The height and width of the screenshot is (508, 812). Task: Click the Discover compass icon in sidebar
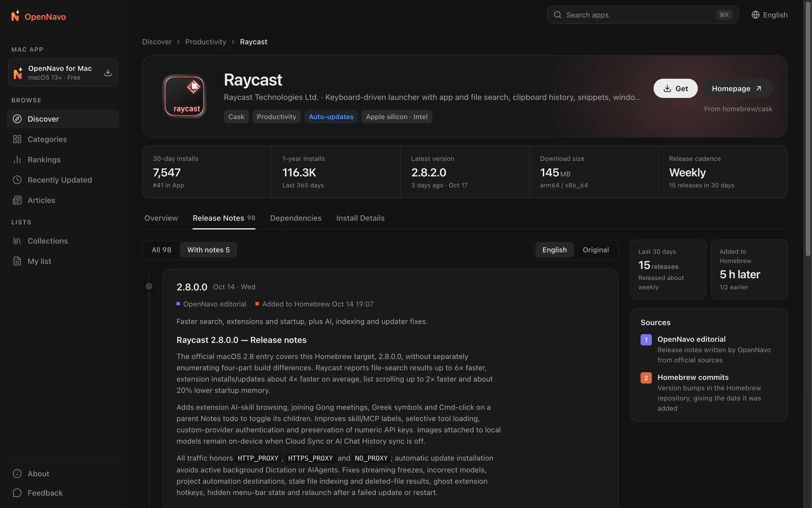click(x=17, y=119)
